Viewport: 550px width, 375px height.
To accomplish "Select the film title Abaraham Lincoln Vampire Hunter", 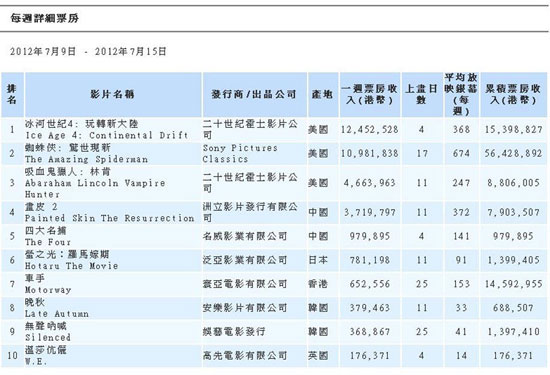I will [x=95, y=189].
